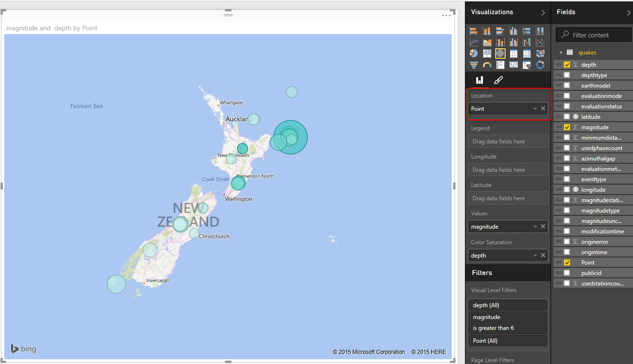Check the longitude field checkbox

click(x=567, y=190)
